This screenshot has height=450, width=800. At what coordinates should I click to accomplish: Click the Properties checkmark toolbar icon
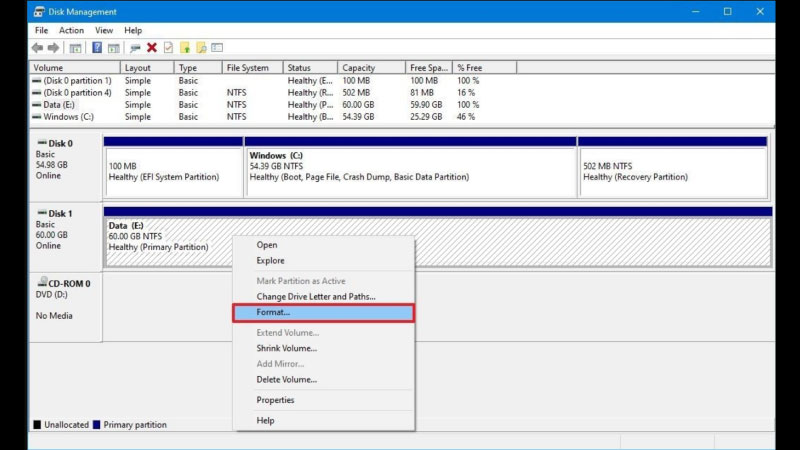(x=168, y=47)
